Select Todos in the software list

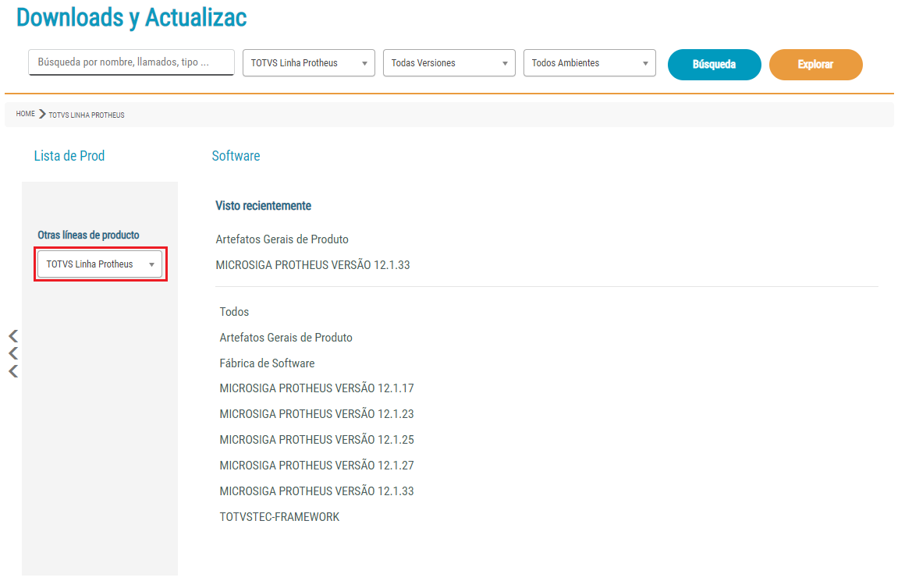pos(234,312)
